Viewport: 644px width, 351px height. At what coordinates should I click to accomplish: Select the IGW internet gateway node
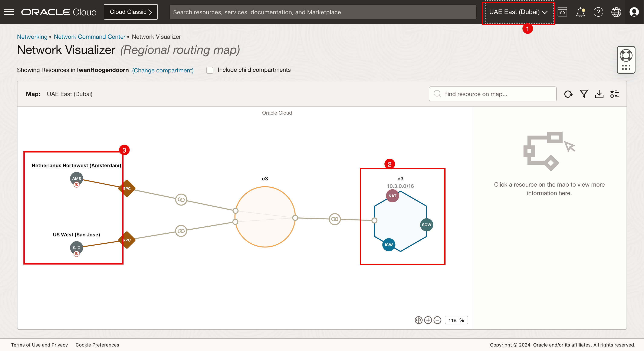pyautogui.click(x=388, y=245)
